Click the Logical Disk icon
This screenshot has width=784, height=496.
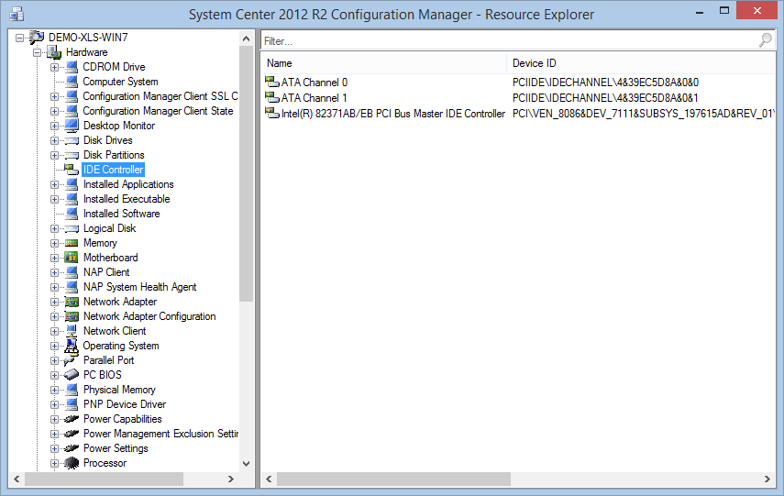(72, 228)
